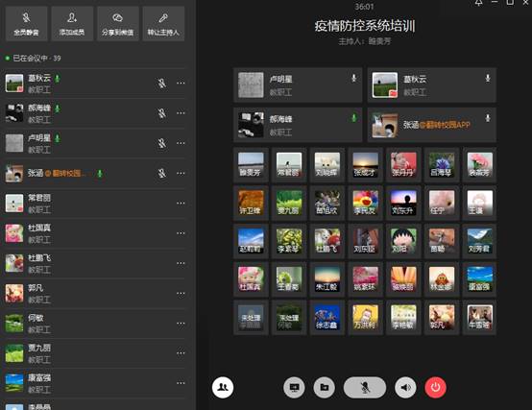Open more options for 常君丽 row
The height and width of the screenshot is (410, 532).
(181, 204)
